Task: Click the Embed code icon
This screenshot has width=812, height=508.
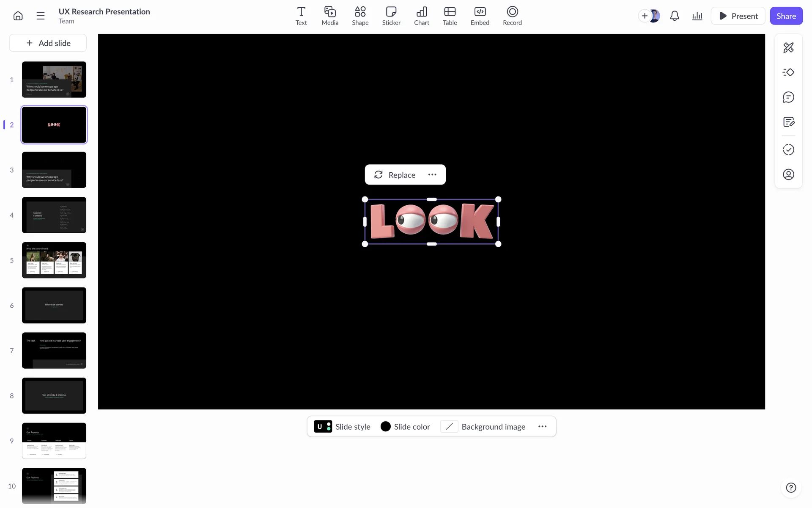Action: pyautogui.click(x=480, y=16)
